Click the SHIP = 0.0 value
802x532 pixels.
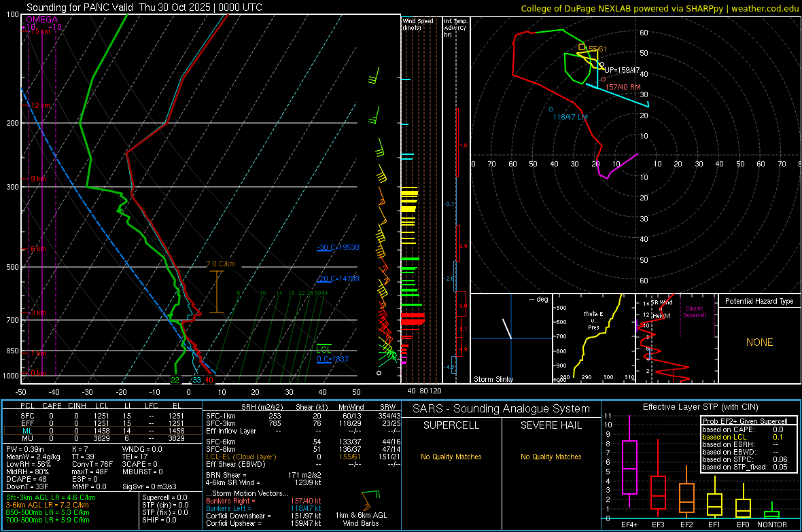click(x=159, y=520)
